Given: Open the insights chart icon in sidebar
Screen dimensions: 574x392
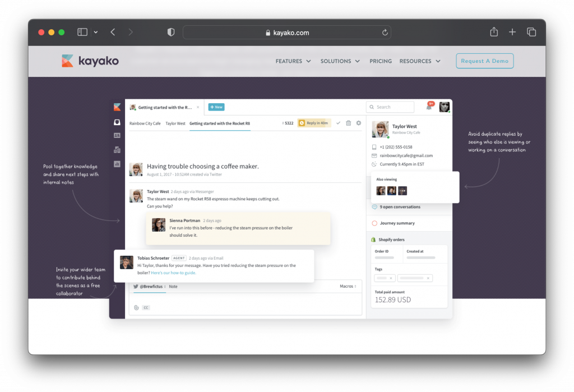Looking at the screenshot, I should click(x=117, y=164).
